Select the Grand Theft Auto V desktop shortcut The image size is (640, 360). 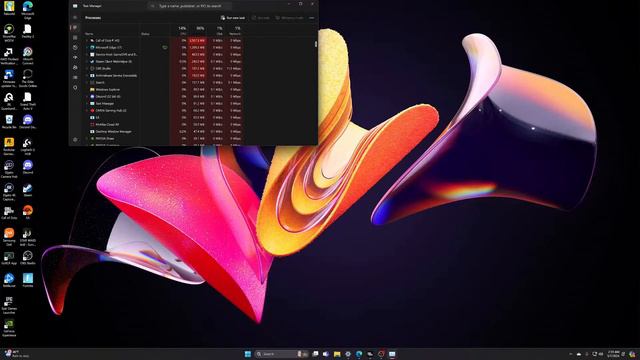pos(28,101)
